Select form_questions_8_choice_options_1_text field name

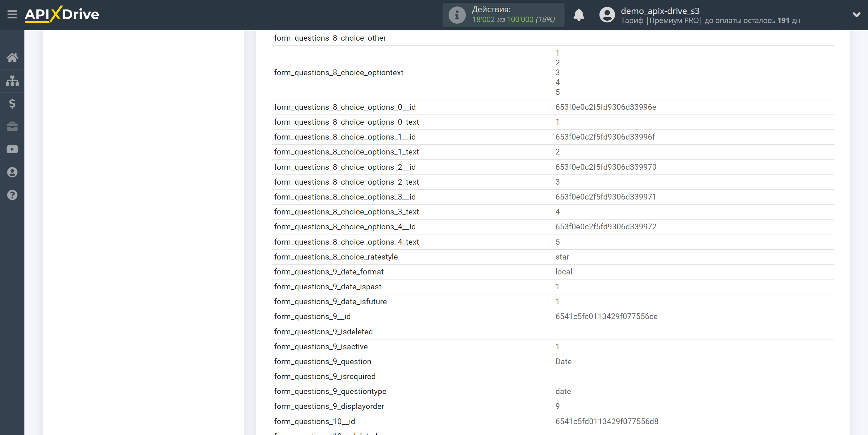coord(347,152)
